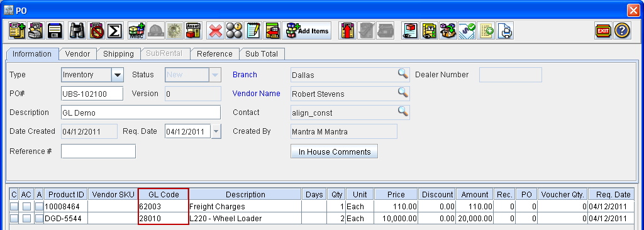The image size is (644, 230).
Task: Click the disabled SubRental tab
Action: pyautogui.click(x=165, y=54)
